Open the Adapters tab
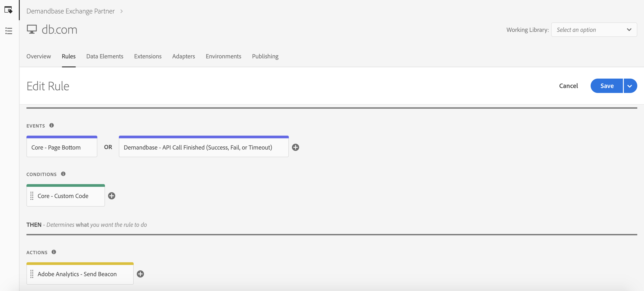The height and width of the screenshot is (291, 644). tap(183, 56)
